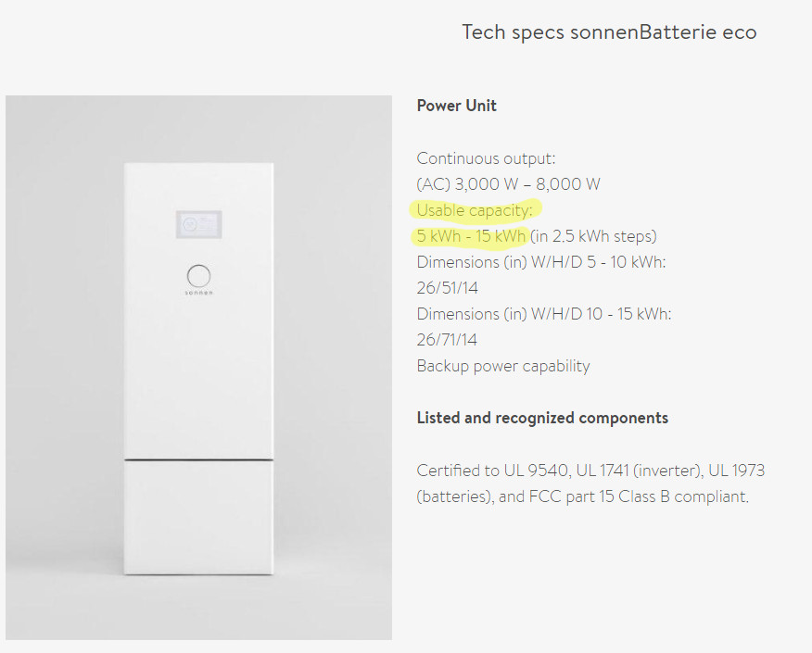Click the "(in 2.5 kWh steps)" text
This screenshot has height=653, width=812.
(x=593, y=236)
